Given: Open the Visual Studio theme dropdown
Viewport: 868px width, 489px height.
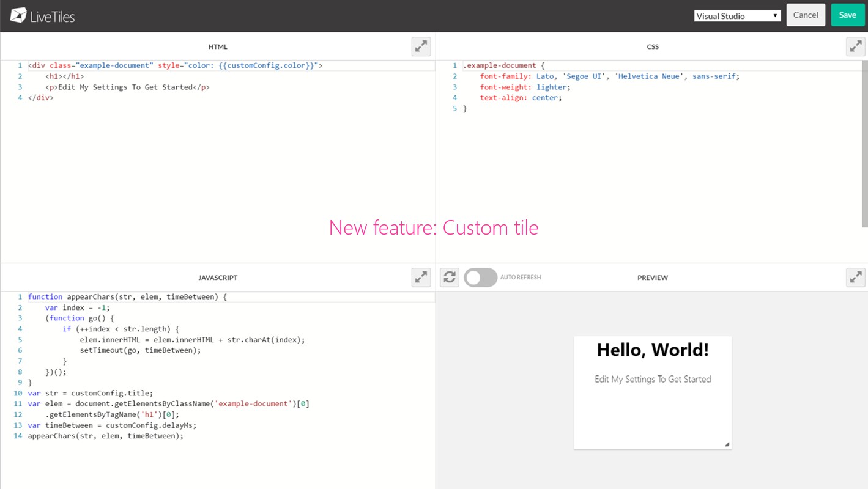Looking at the screenshot, I should point(737,16).
